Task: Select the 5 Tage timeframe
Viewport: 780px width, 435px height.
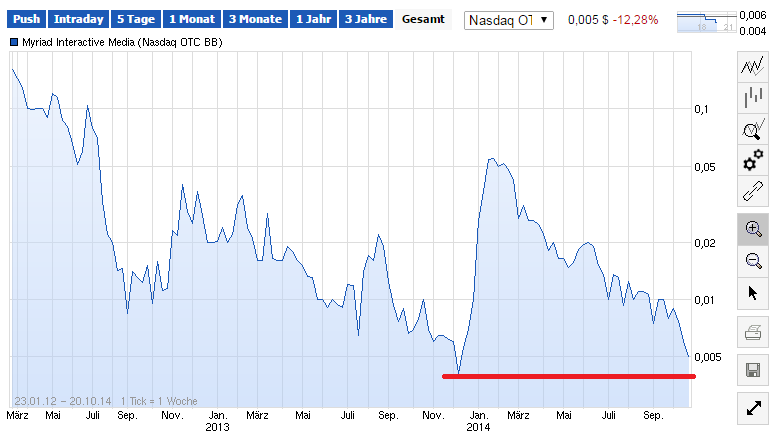Action: (136, 19)
